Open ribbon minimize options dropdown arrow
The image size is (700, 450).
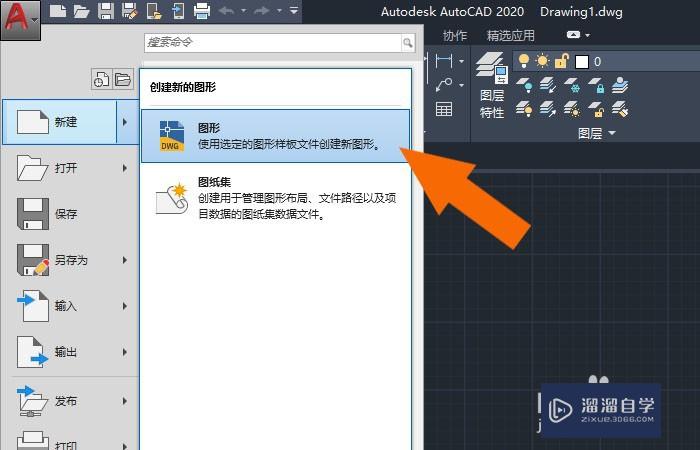pos(588,35)
